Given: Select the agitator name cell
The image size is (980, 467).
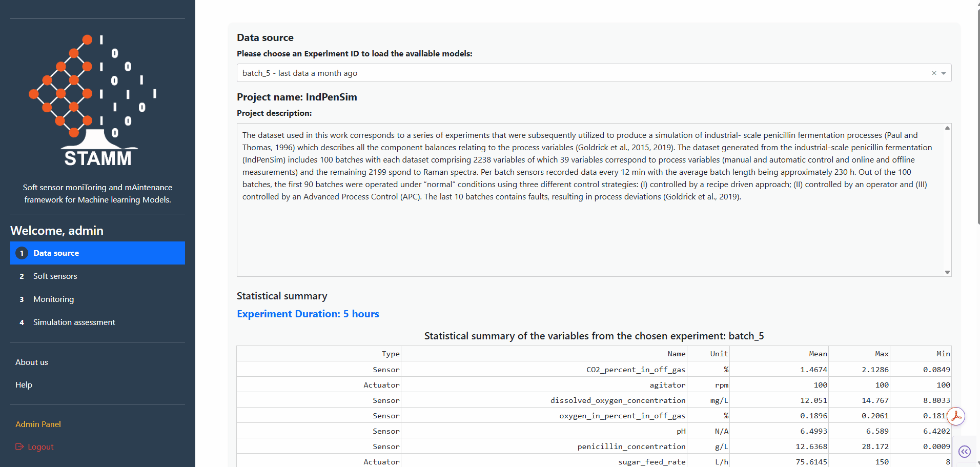Looking at the screenshot, I should (x=544, y=384).
